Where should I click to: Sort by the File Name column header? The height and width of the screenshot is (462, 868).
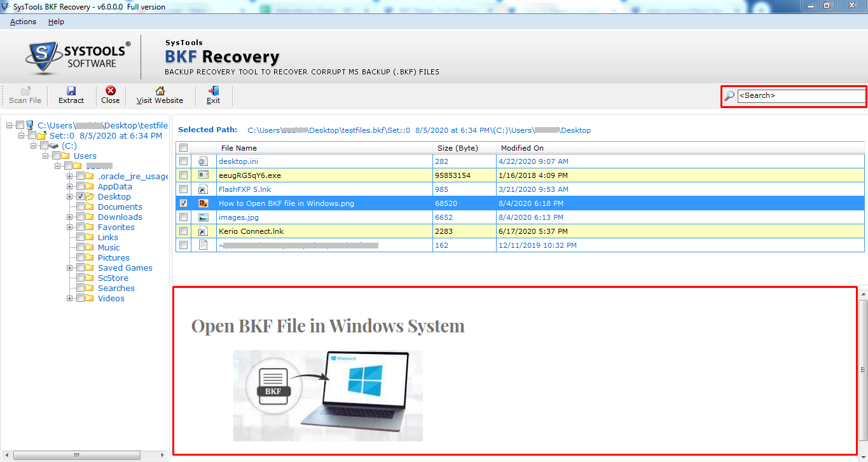(324, 147)
